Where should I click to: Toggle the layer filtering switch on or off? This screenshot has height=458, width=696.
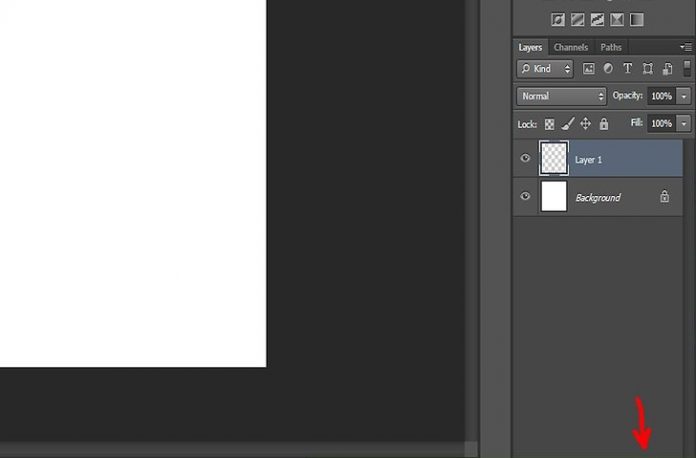(688, 69)
